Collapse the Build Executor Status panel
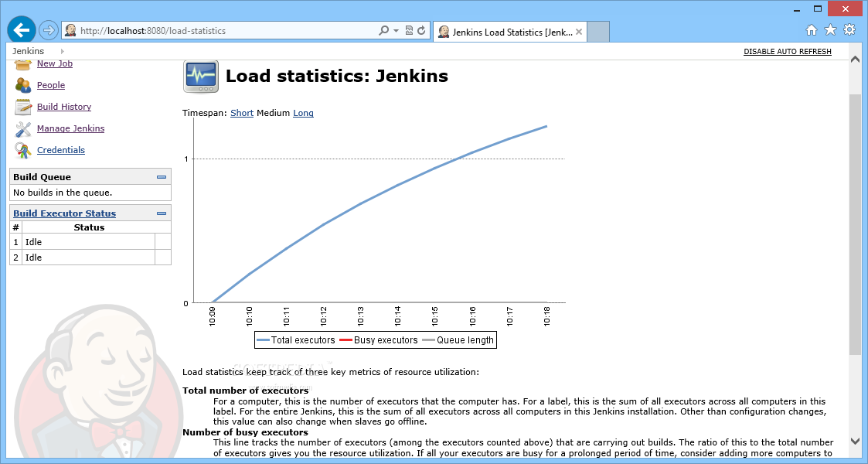The height and width of the screenshot is (464, 868). point(162,213)
